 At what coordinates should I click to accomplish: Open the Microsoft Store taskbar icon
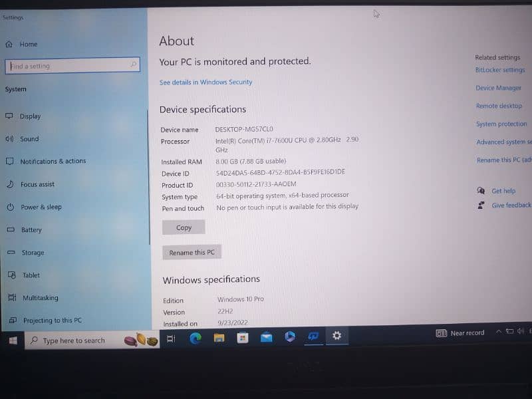[243, 338]
